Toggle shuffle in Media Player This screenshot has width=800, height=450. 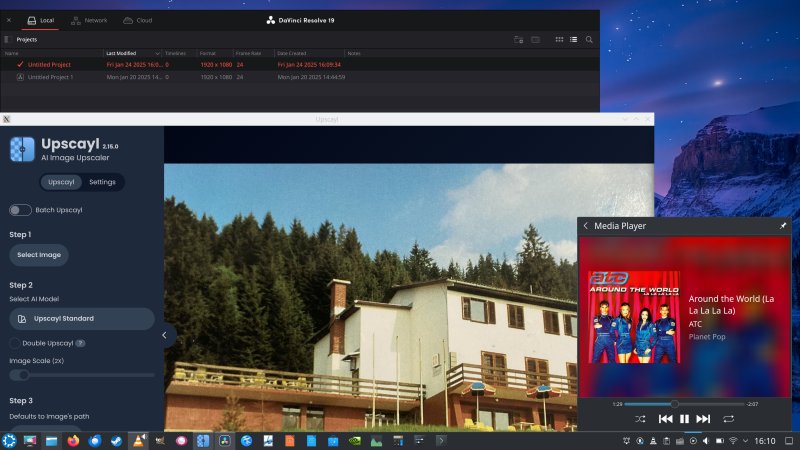(x=640, y=419)
